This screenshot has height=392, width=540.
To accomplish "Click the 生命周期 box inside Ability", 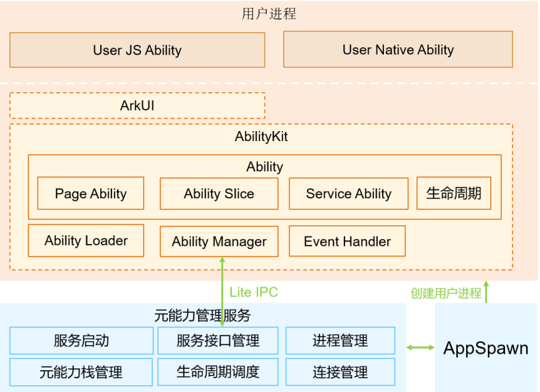I will (454, 194).
